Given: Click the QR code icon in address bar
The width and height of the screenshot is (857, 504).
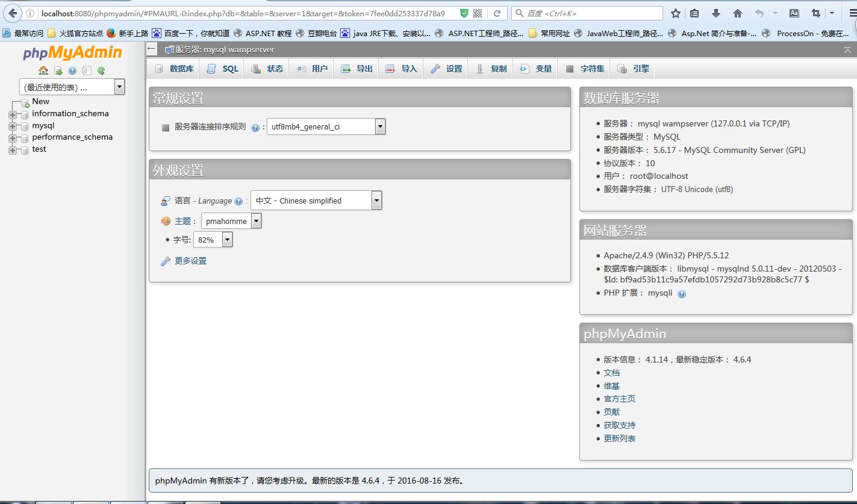Looking at the screenshot, I should (478, 13).
